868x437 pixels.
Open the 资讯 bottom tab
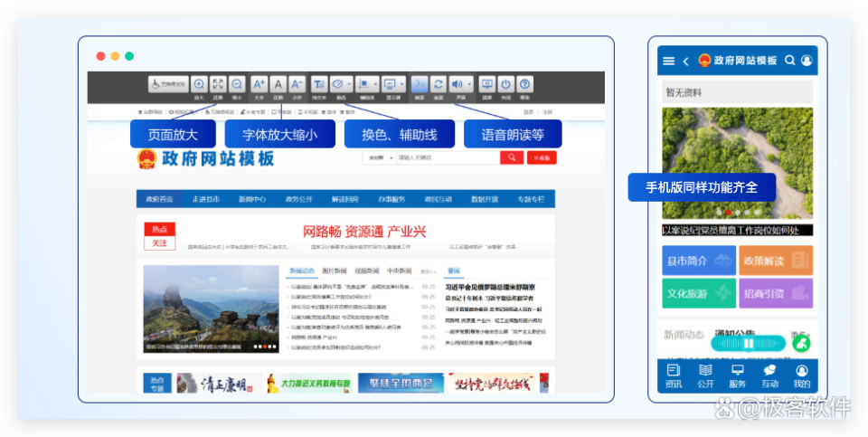coord(674,376)
